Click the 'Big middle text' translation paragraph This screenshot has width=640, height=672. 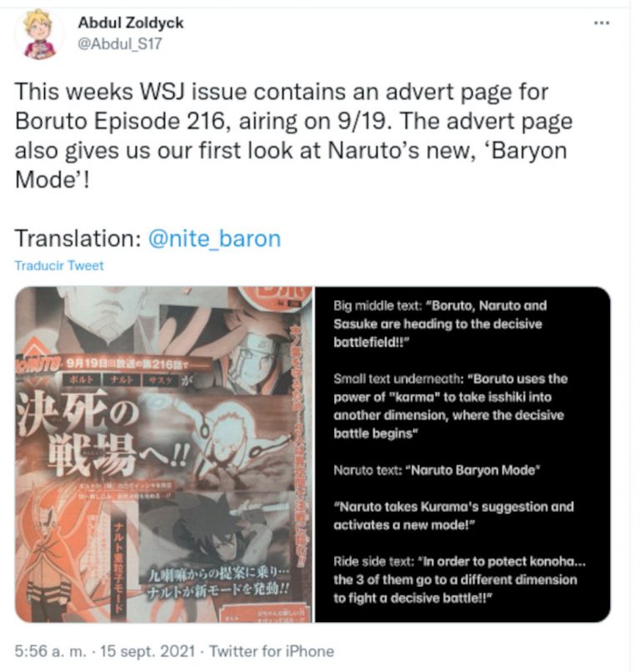440,323
